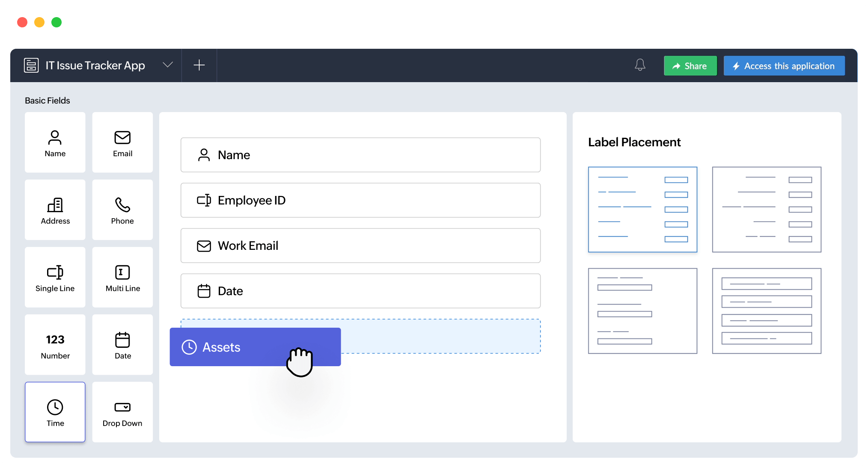868x468 pixels.
Task: Open notifications bell in header
Action: click(640, 65)
